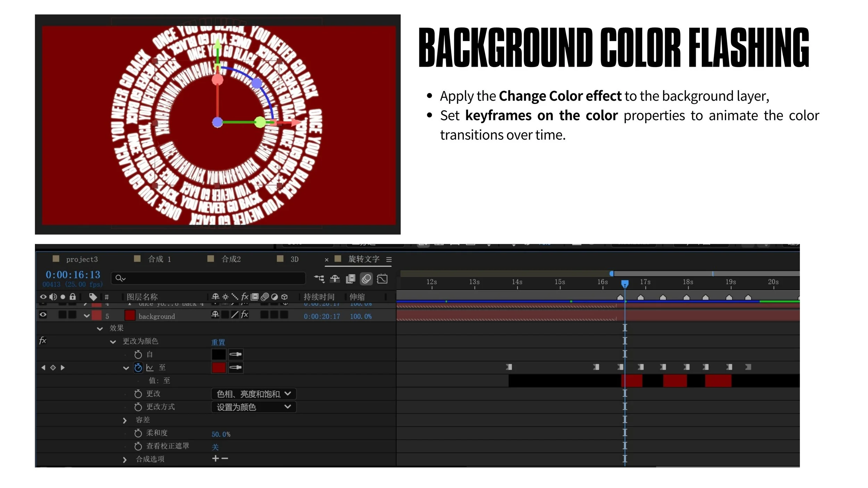Click the Frame Blending enable icon
The height and width of the screenshot is (488, 868).
(x=350, y=279)
